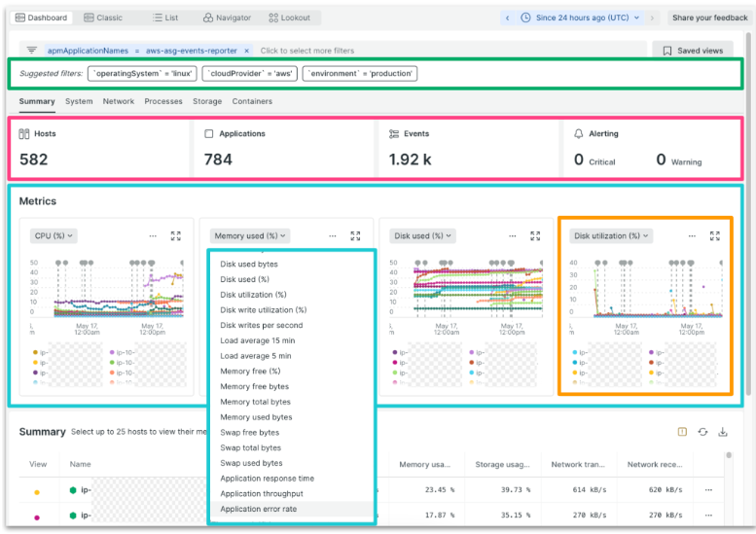Switch to the Processes tab
The height and width of the screenshot is (534, 756).
(163, 101)
